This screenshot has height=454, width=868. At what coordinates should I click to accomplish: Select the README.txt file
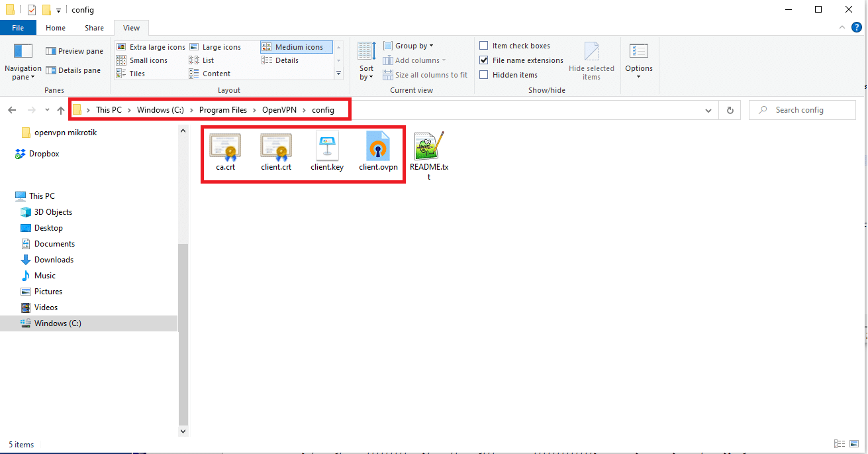click(x=429, y=156)
